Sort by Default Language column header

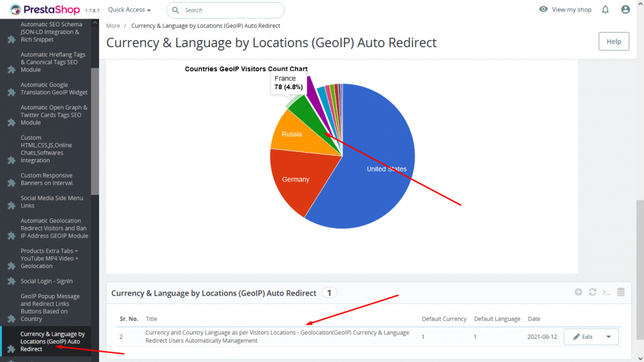(x=497, y=319)
